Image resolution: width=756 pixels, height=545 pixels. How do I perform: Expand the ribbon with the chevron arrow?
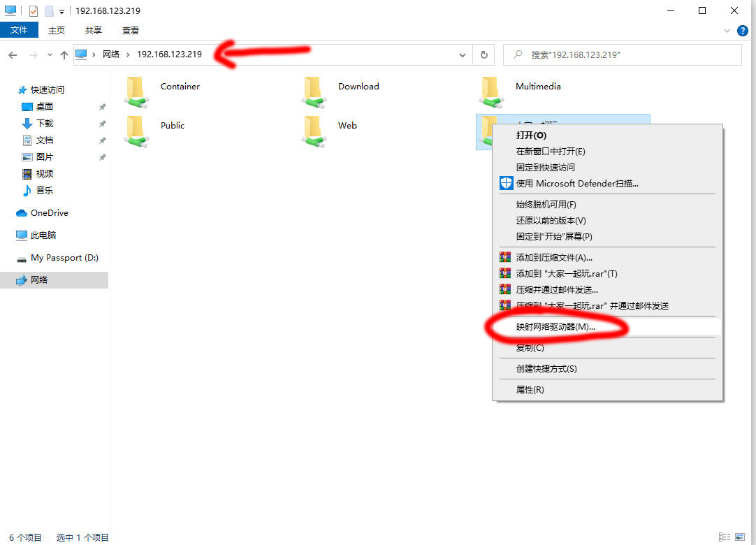pyautogui.click(x=727, y=30)
